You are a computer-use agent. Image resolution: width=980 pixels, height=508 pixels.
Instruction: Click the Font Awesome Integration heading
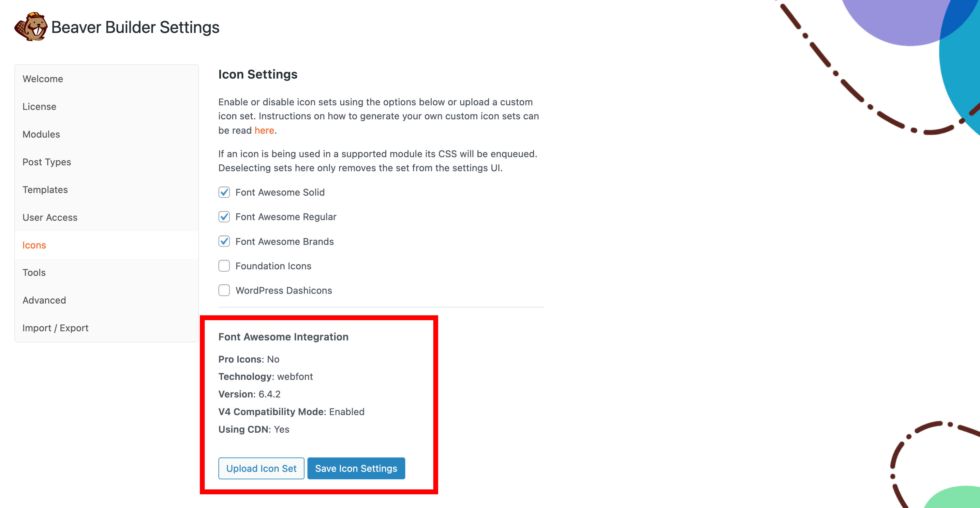point(283,336)
